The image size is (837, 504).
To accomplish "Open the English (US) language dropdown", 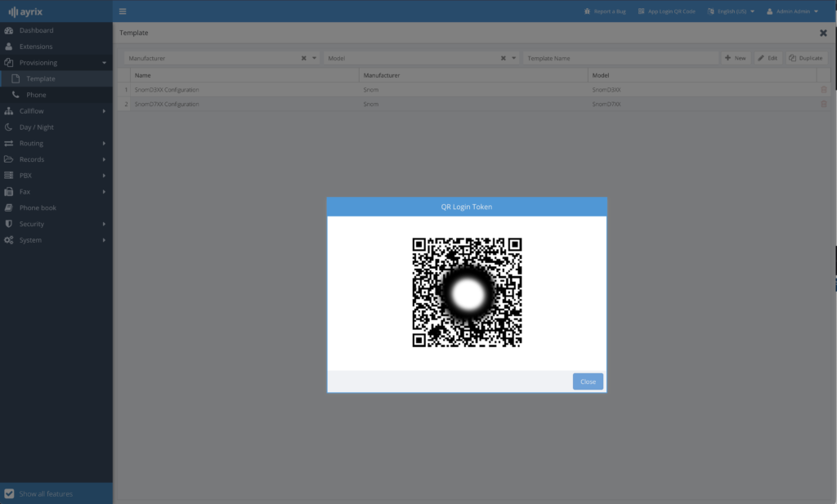I will tap(732, 11).
